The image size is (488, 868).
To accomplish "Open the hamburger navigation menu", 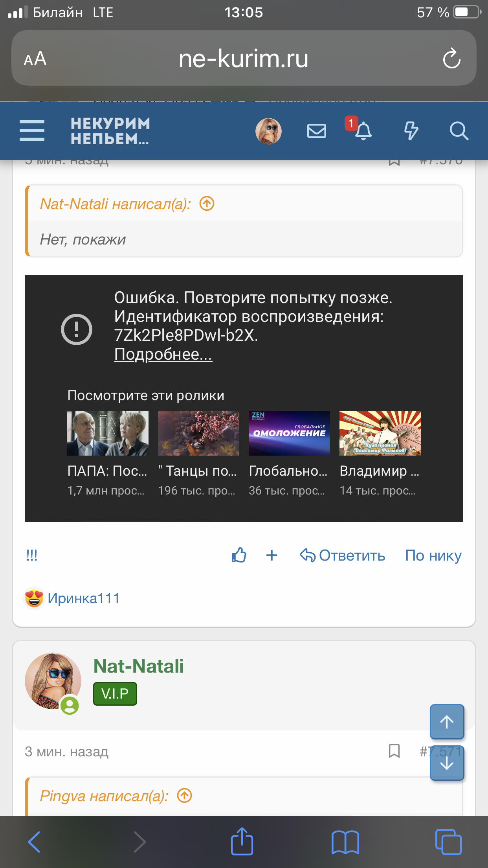I will 32,131.
